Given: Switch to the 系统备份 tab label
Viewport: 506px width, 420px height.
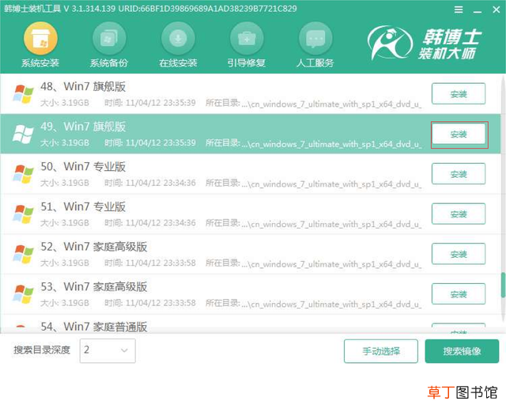Looking at the screenshot, I should click(x=109, y=63).
